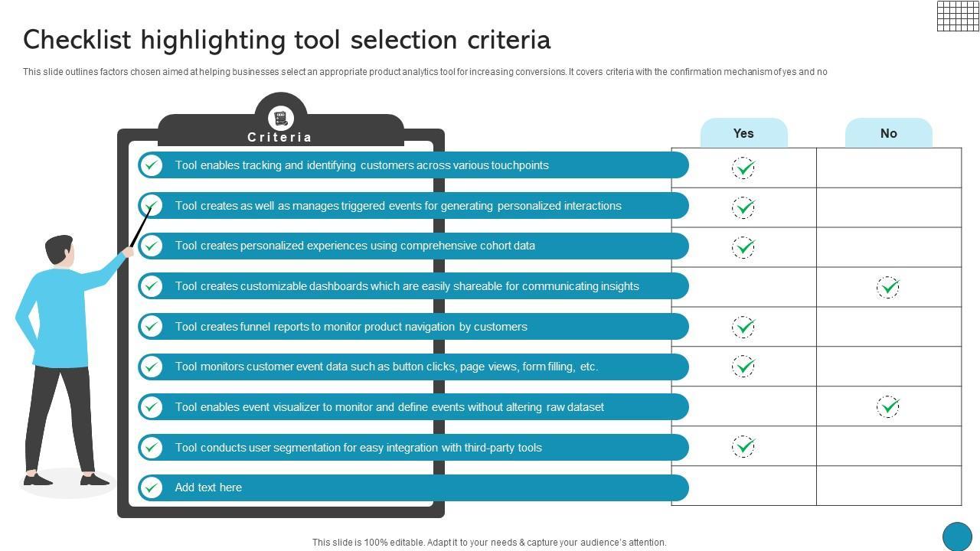
Task: Click the slide title 'Checklist highlighting tool selection criteria'
Action: pyautogui.click(x=287, y=40)
